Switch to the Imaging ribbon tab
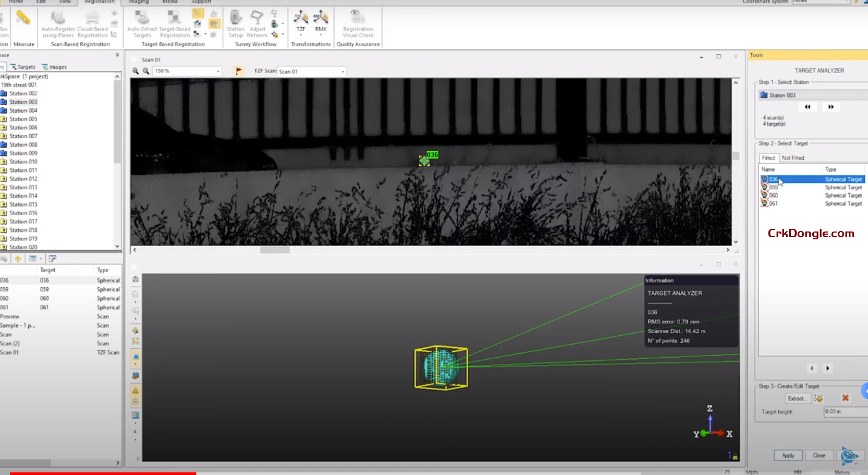This screenshot has width=868, height=475. [x=138, y=2]
